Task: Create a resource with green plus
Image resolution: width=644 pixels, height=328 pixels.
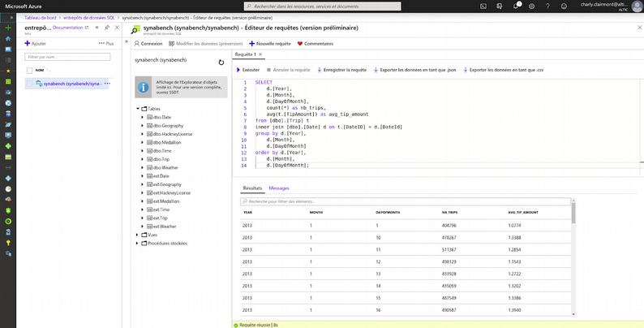Action: coord(8,28)
